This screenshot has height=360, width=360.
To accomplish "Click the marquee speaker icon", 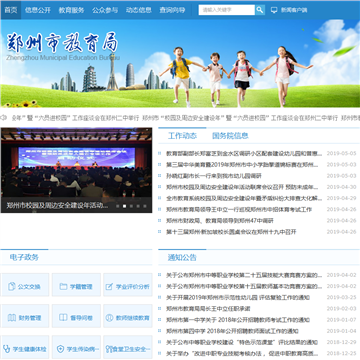I will pos(4,117).
